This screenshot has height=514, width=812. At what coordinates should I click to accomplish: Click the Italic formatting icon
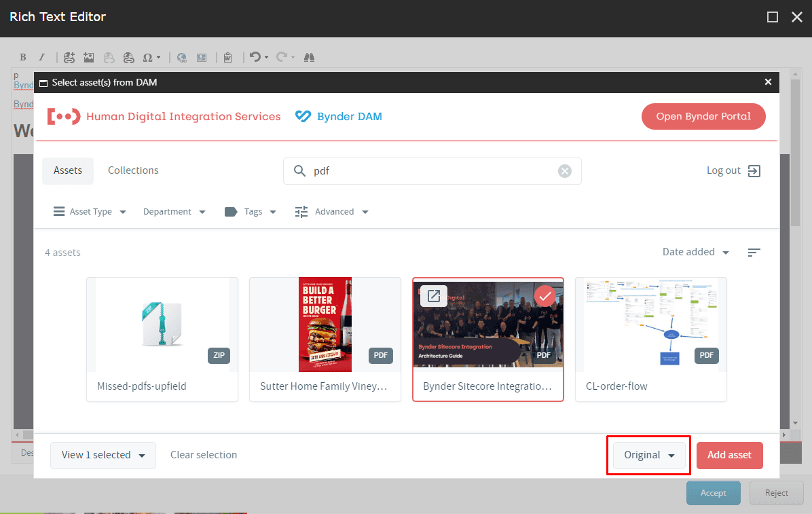[41, 58]
